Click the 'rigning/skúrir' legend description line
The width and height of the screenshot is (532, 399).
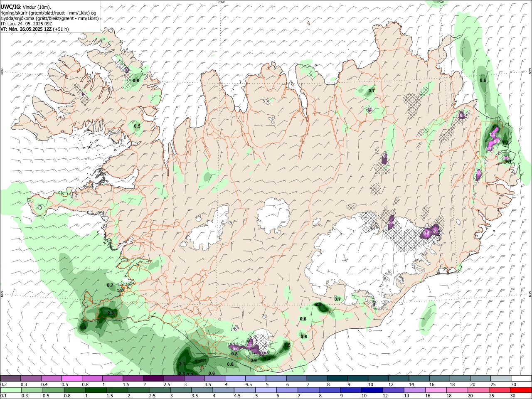pos(49,13)
